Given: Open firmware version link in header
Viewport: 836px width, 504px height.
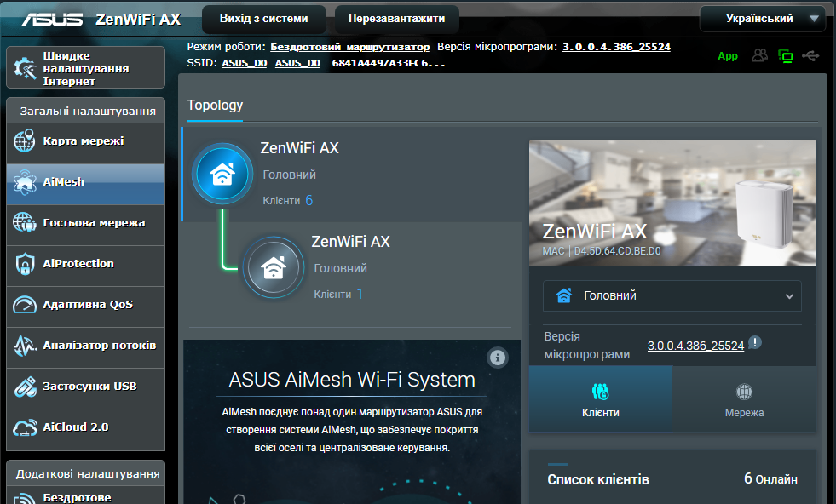Looking at the screenshot, I should (616, 47).
